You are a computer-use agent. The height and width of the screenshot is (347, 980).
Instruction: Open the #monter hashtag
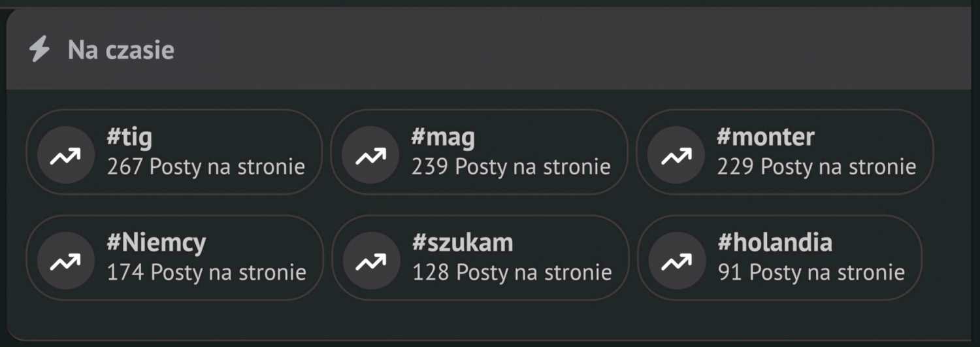pyautogui.click(x=765, y=137)
